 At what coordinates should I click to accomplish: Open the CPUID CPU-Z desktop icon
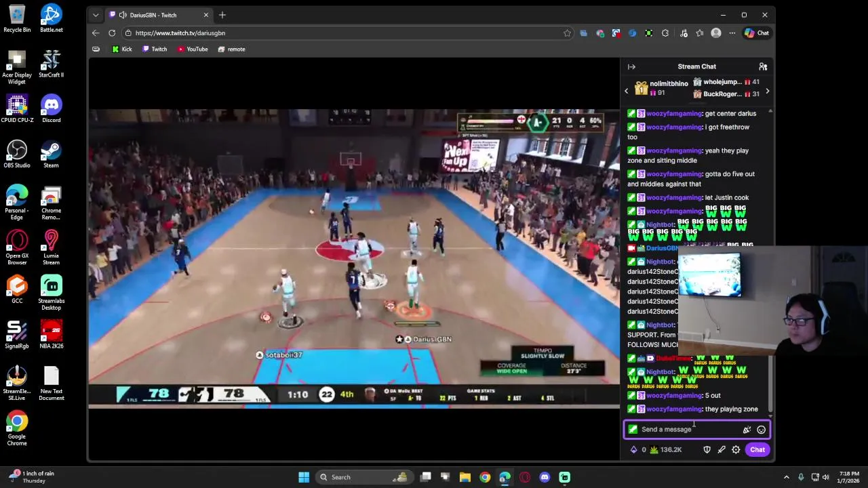pos(17,109)
